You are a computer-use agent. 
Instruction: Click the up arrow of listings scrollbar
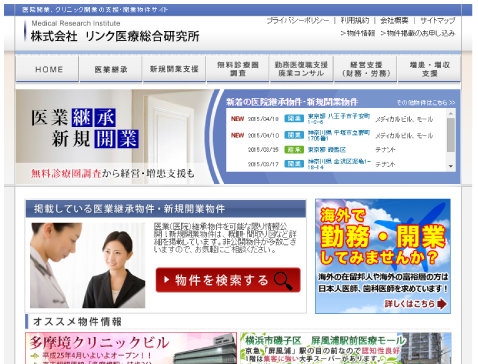[x=451, y=114]
